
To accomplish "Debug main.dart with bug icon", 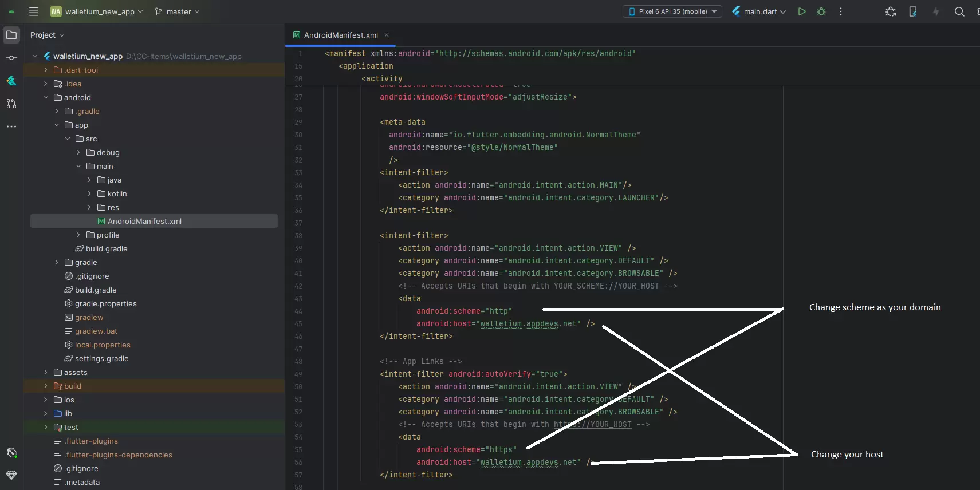I will [x=821, y=11].
